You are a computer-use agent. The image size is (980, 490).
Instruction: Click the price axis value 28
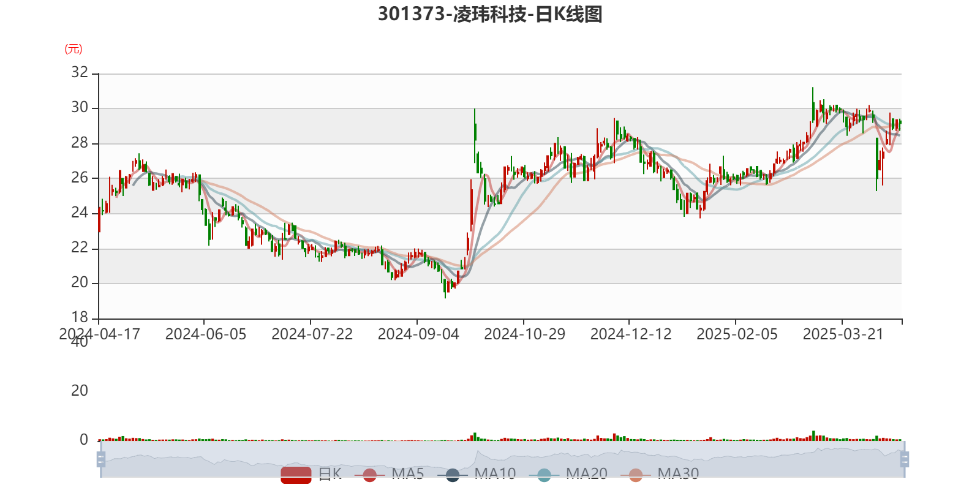click(80, 143)
